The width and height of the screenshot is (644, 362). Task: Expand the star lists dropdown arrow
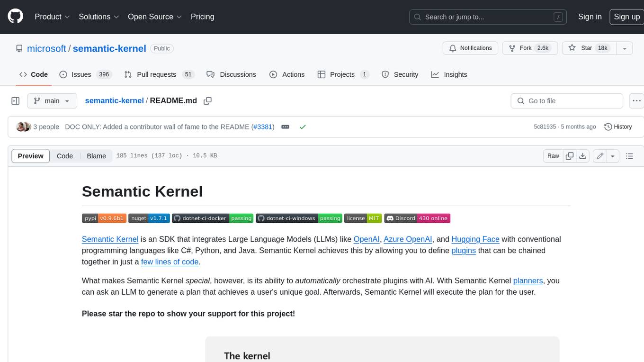[x=624, y=48]
